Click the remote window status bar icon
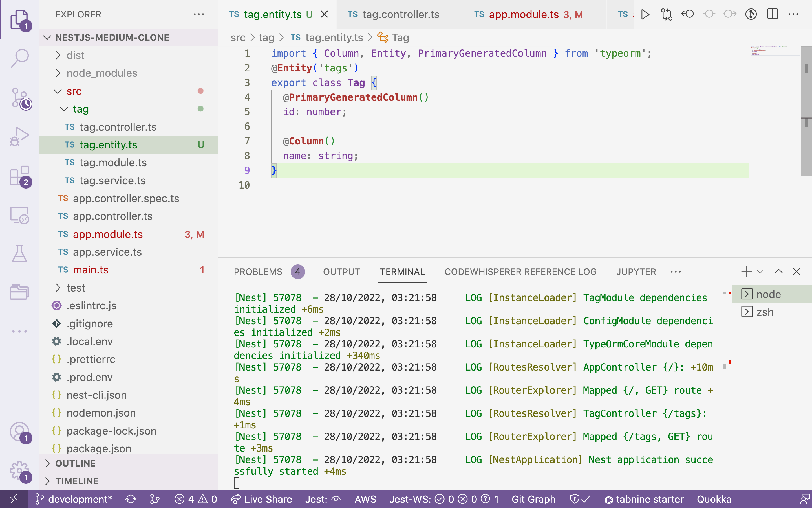 click(14, 499)
